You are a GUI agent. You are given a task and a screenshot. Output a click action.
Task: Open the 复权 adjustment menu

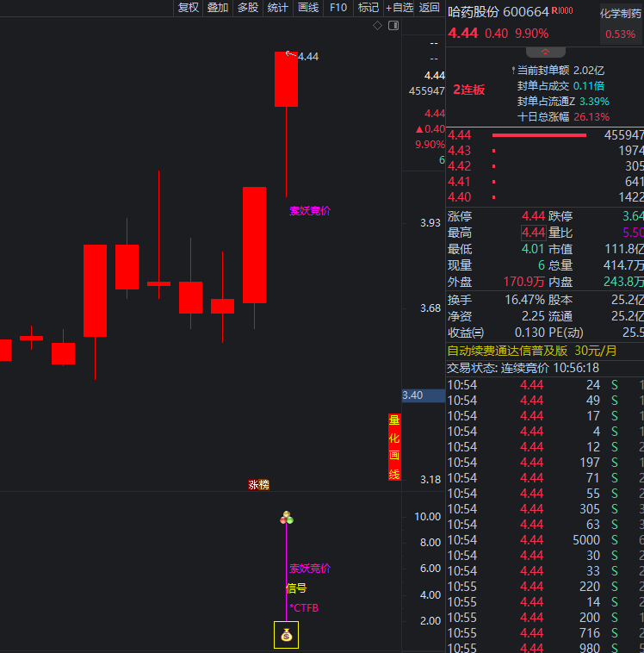(188, 8)
